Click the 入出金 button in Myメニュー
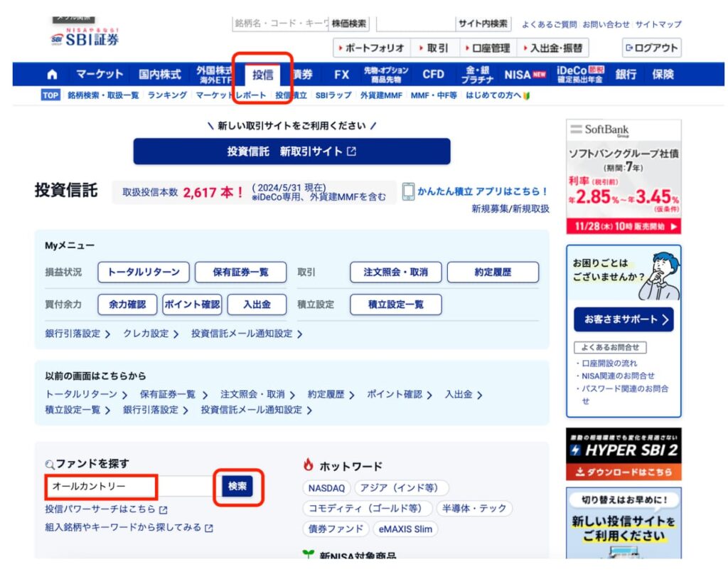The height and width of the screenshot is (572, 728). (257, 304)
